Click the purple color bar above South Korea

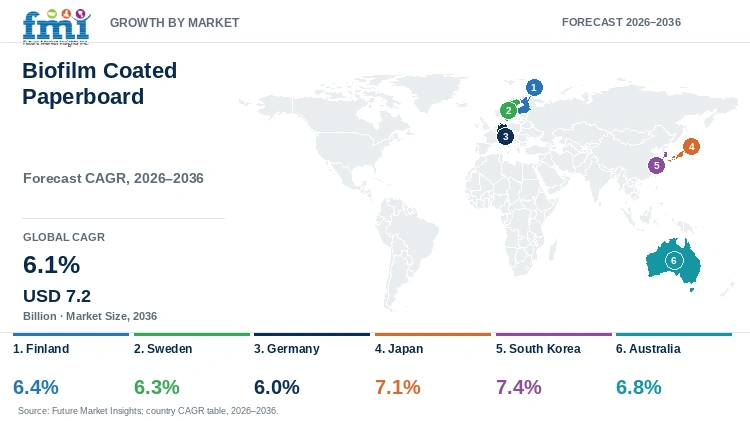click(554, 334)
